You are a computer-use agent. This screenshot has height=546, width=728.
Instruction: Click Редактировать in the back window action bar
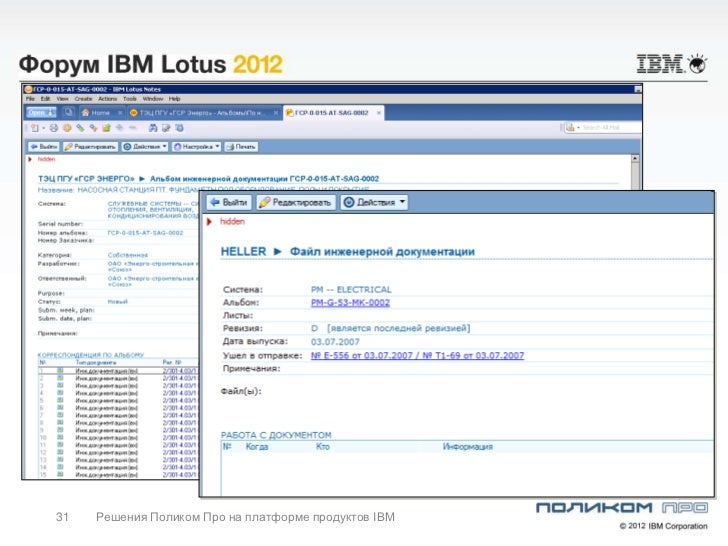coord(91,147)
